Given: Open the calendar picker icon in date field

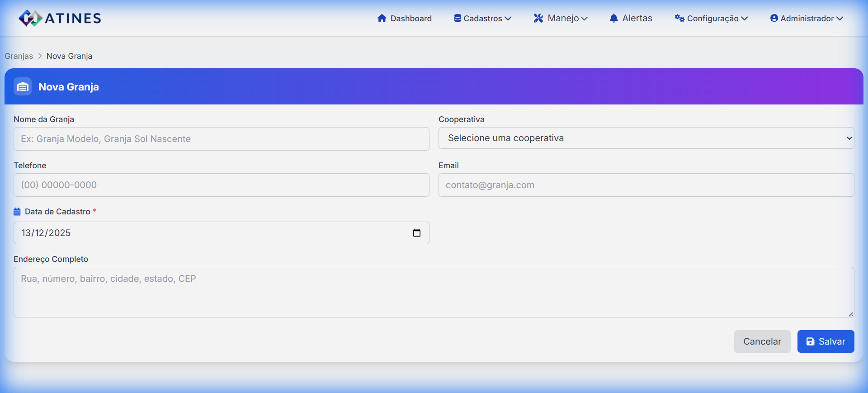Looking at the screenshot, I should [416, 233].
